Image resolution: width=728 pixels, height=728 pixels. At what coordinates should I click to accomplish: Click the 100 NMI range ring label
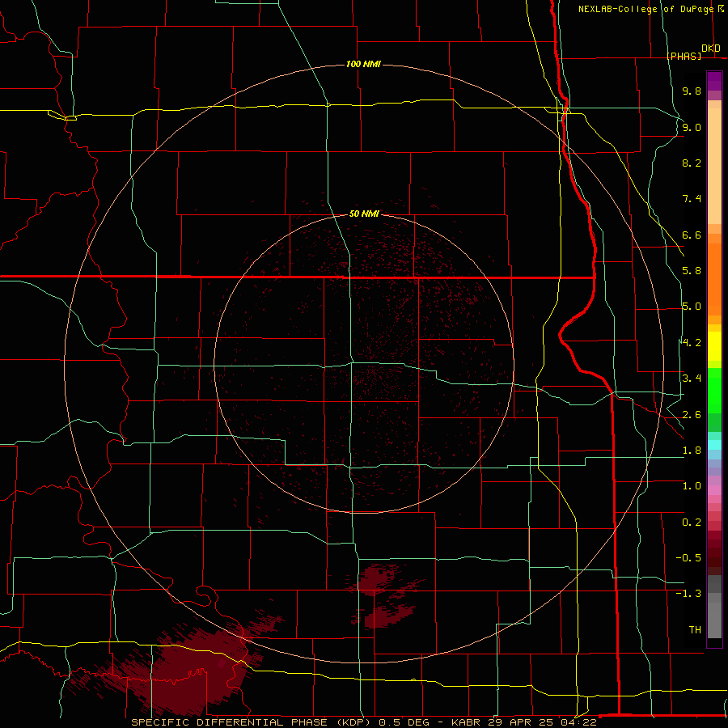[x=363, y=64]
